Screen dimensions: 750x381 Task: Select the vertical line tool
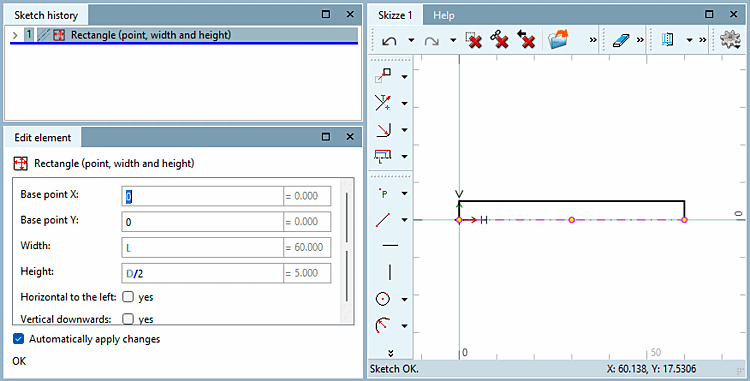390,272
